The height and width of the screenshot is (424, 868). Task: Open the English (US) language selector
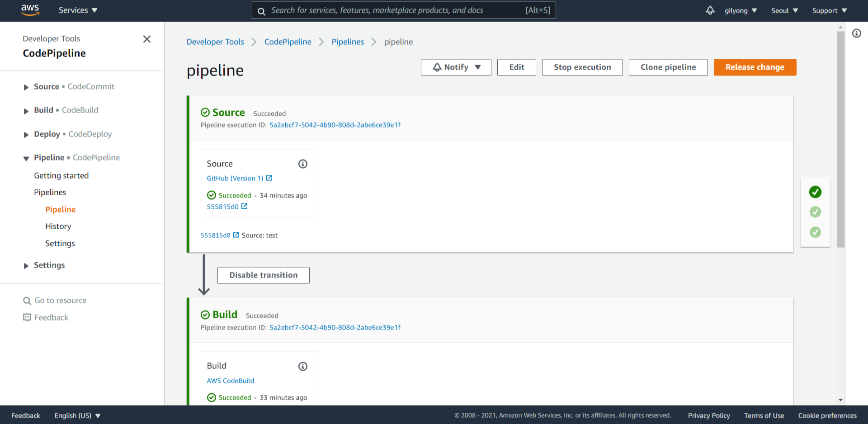77,415
